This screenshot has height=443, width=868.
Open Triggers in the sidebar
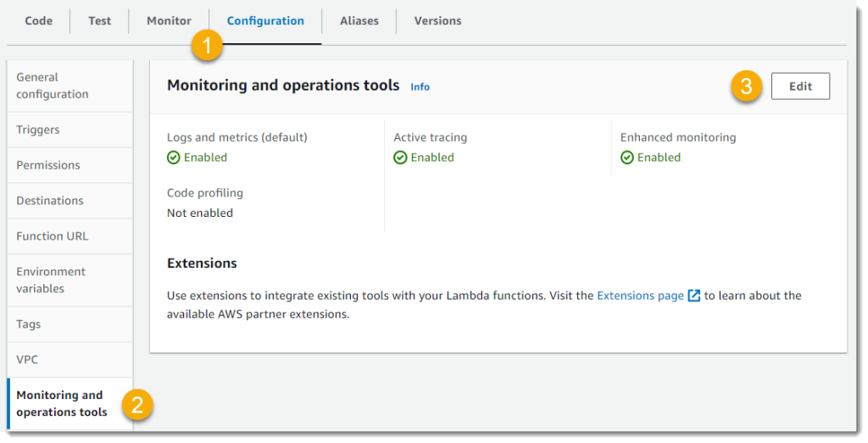[x=38, y=130]
